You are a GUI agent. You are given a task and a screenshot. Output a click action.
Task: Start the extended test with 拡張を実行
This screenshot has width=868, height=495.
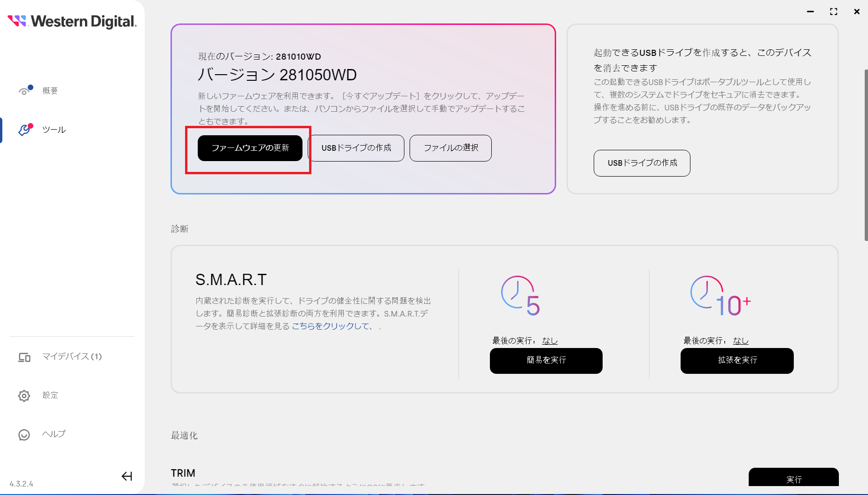point(736,361)
